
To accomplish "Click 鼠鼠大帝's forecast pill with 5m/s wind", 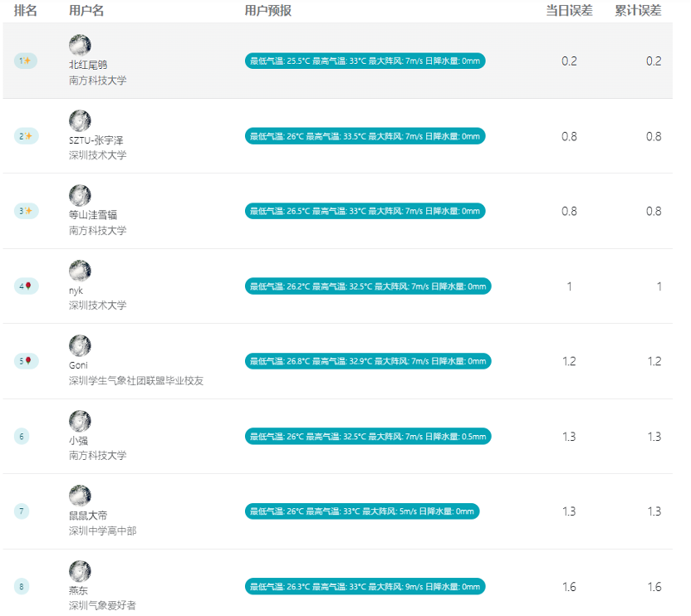I will (362, 511).
